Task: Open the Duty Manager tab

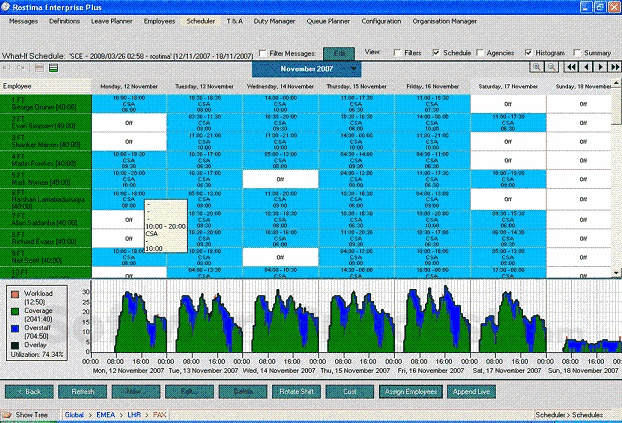Action: tap(274, 19)
